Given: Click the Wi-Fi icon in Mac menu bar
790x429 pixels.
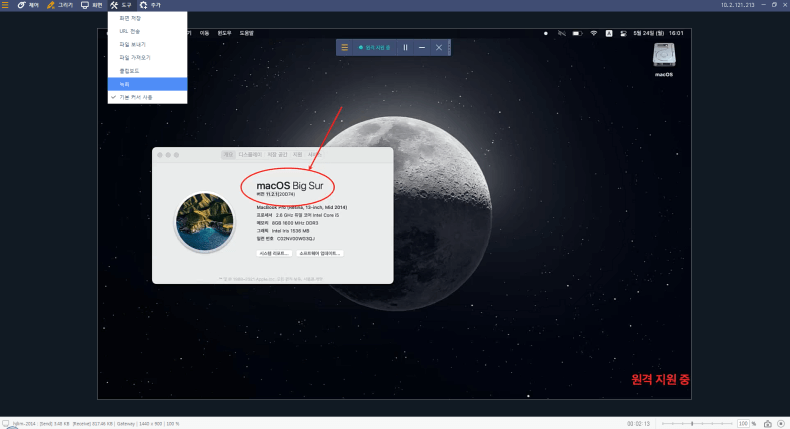Looking at the screenshot, I should (594, 33).
